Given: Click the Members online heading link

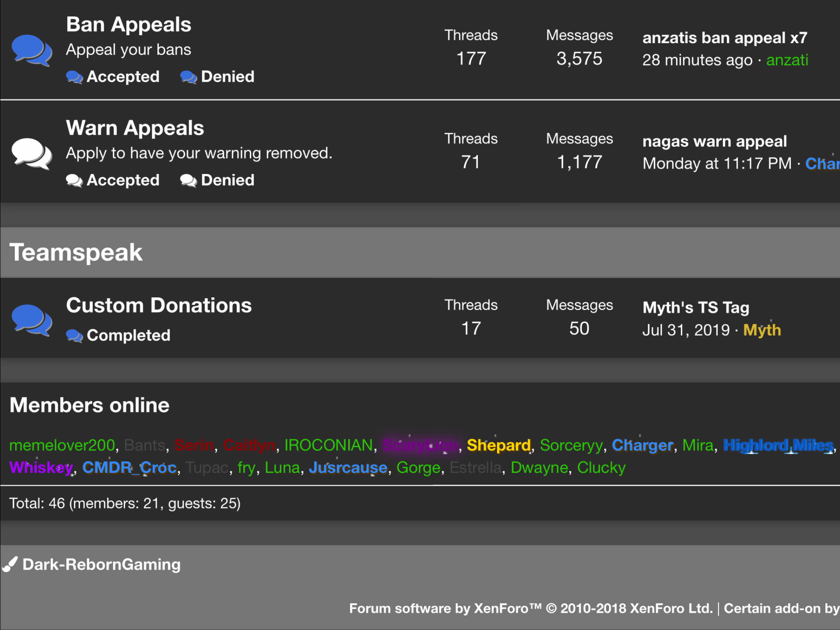Looking at the screenshot, I should (x=89, y=405).
